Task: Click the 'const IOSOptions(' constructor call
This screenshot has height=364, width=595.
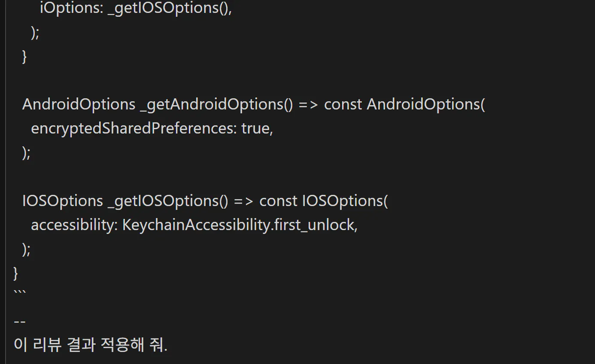Action: tap(324, 201)
